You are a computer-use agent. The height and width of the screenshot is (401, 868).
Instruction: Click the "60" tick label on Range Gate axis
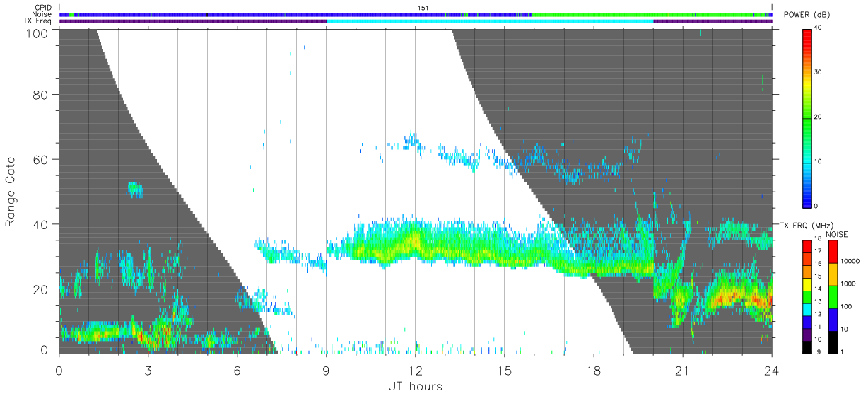point(40,159)
